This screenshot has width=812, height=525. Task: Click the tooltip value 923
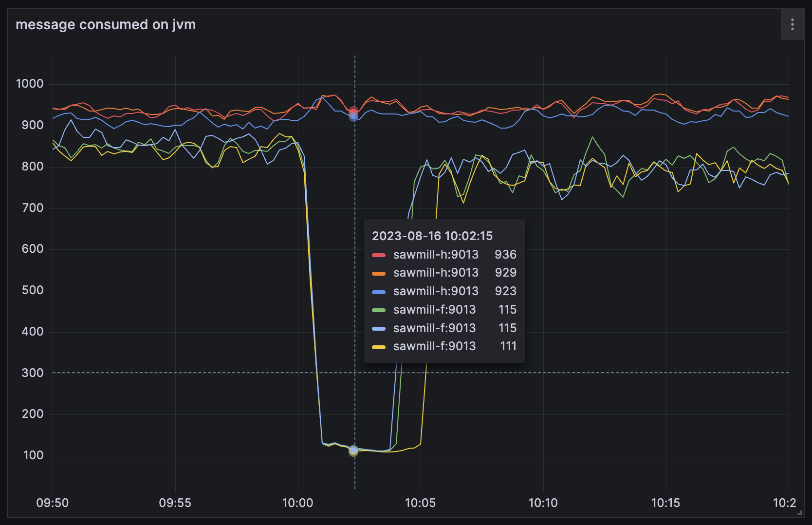[x=505, y=291]
